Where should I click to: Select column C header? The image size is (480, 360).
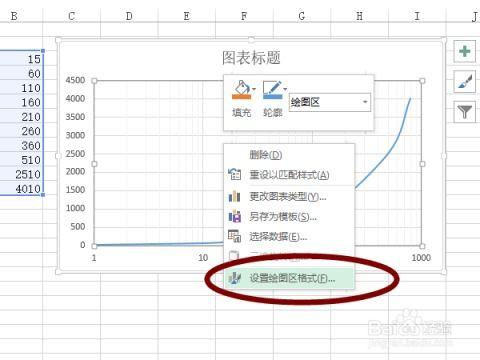(71, 16)
